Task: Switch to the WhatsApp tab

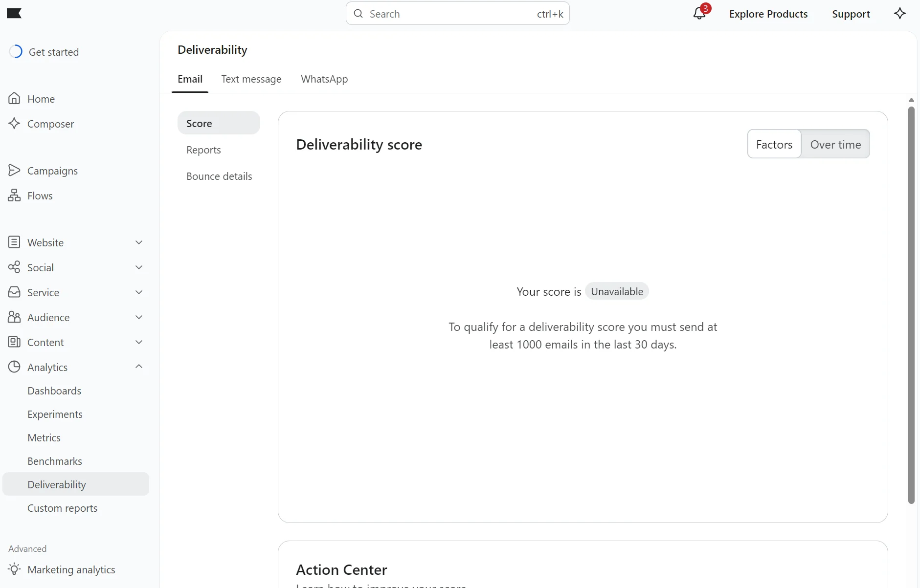Action: pos(324,79)
